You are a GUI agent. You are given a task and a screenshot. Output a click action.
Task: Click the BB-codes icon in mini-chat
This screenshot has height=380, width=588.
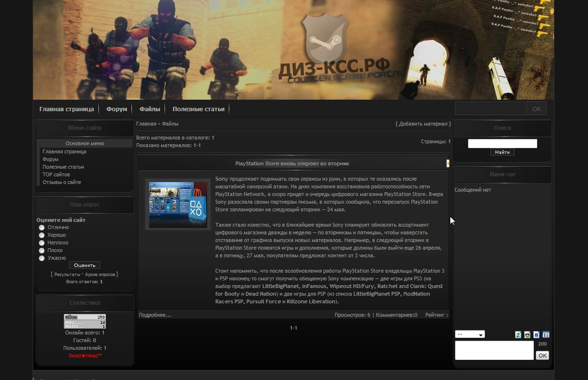(x=537, y=334)
